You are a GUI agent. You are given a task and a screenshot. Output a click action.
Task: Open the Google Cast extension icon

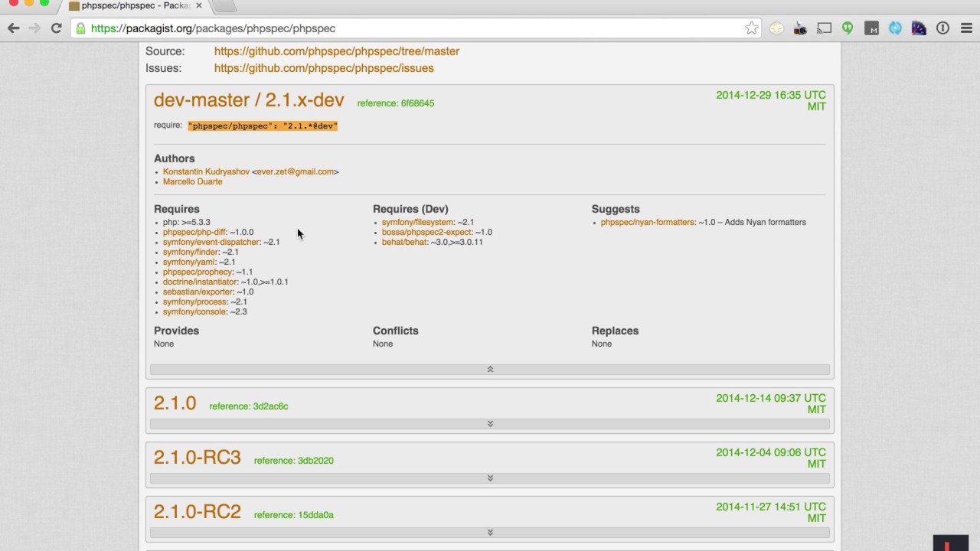point(824,28)
